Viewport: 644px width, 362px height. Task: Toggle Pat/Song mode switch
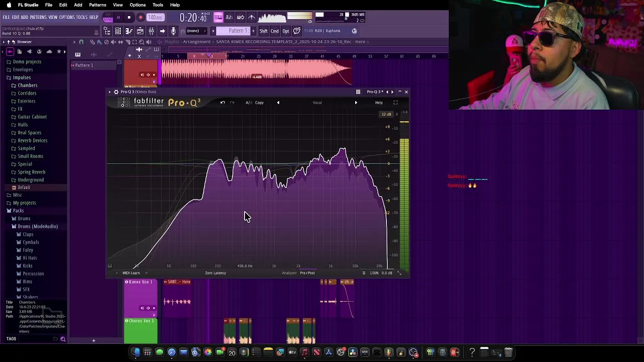[107, 18]
